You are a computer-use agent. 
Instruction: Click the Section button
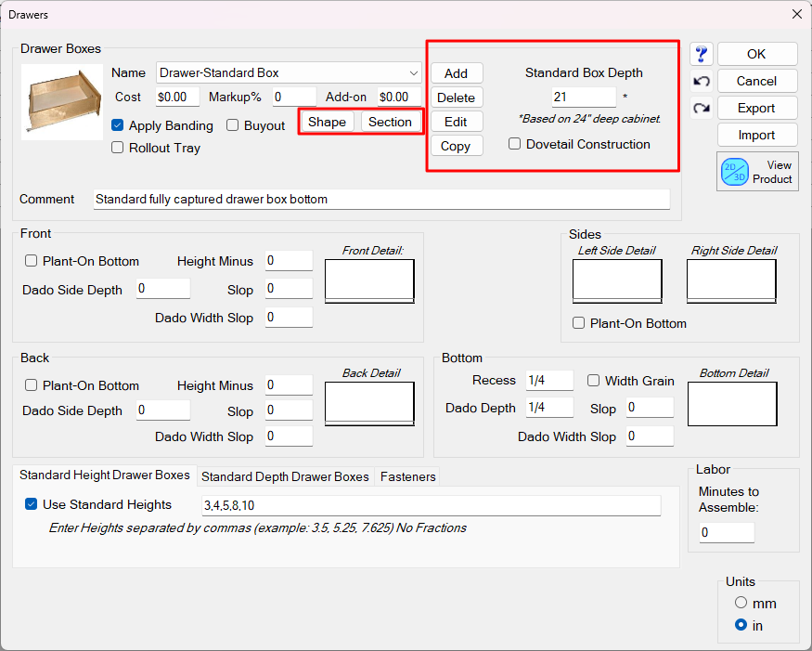(x=390, y=122)
